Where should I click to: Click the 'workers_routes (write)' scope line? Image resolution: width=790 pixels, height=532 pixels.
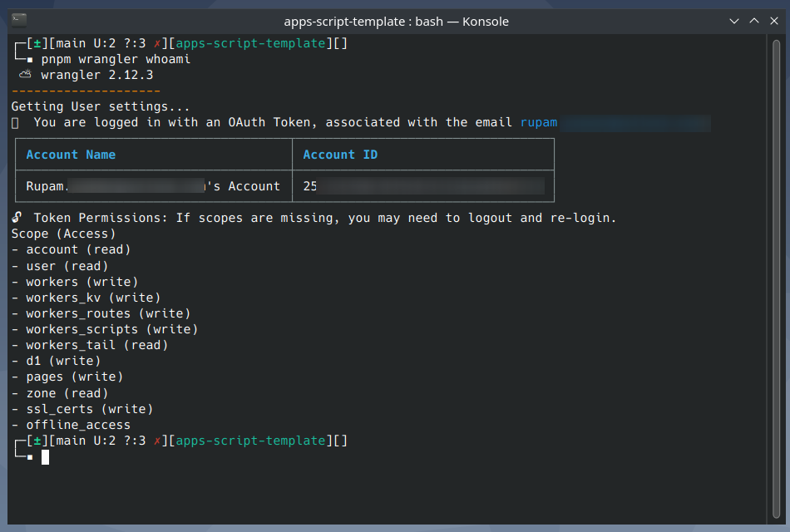coord(101,313)
